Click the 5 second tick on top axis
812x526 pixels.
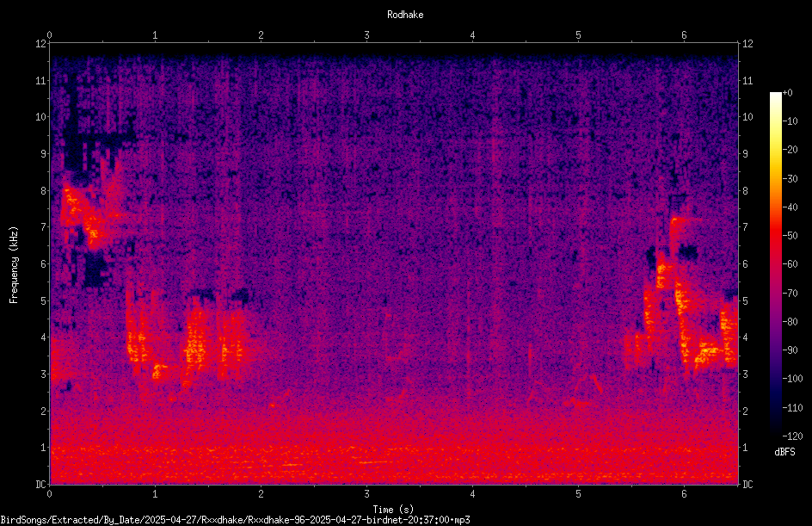tap(578, 35)
